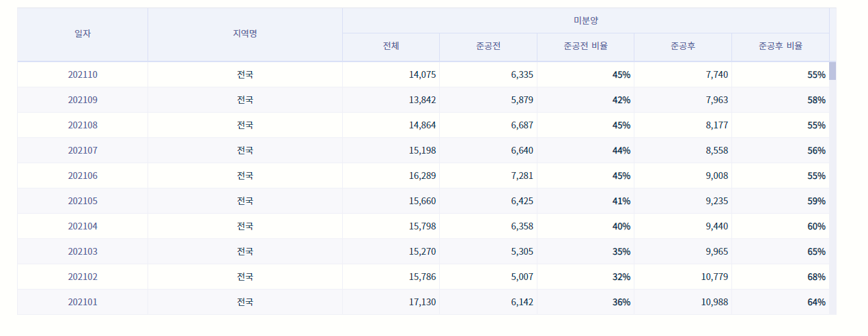Click total value 15,660
868x336 pixels.
pyautogui.click(x=422, y=201)
